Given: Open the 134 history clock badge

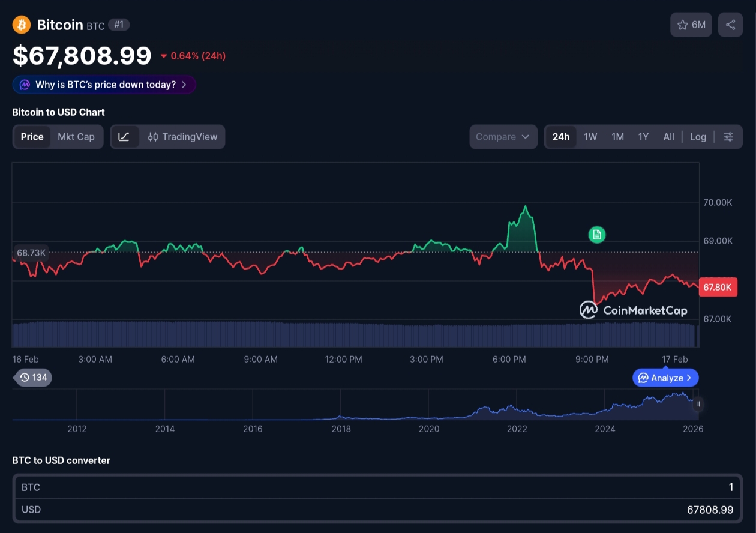Looking at the screenshot, I should [x=33, y=378].
